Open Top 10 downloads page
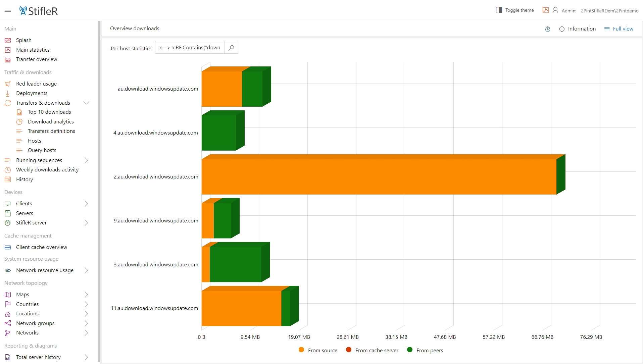This screenshot has height=364, width=643. click(x=49, y=112)
